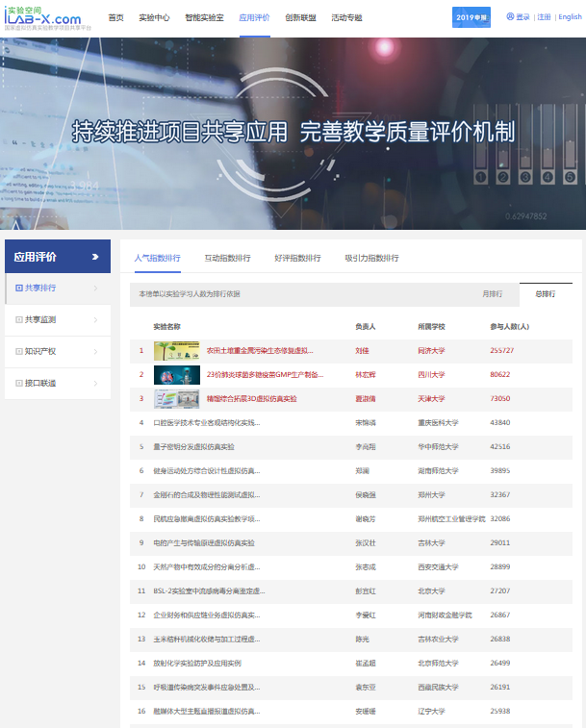Select the 吸引力指数排行 tab
586x728 pixels.
(x=371, y=258)
